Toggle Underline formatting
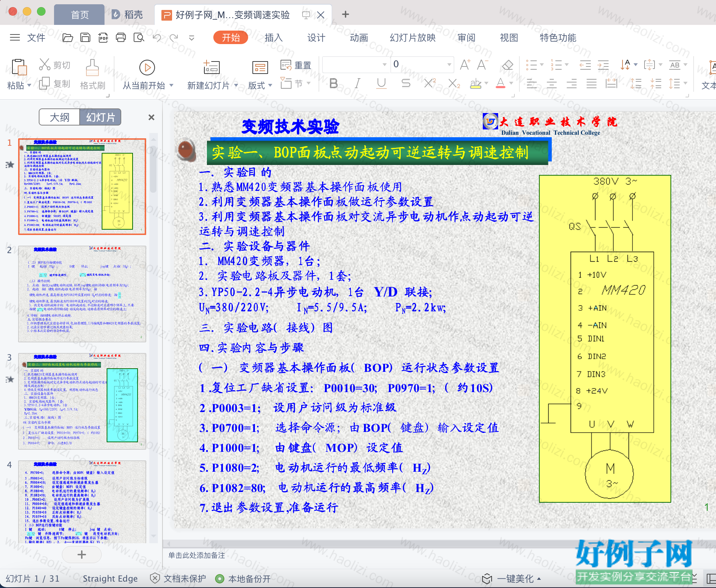The image size is (716, 588). tap(381, 84)
